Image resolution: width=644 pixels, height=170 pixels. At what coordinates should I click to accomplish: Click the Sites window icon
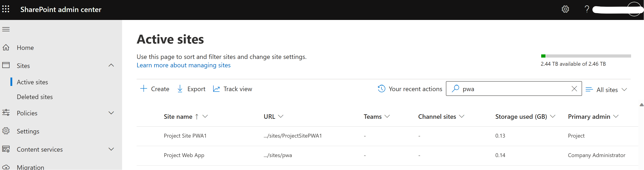point(6,66)
